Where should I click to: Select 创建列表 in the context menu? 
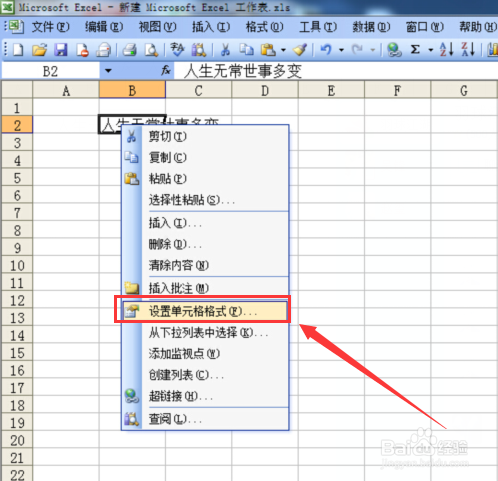tap(205, 375)
